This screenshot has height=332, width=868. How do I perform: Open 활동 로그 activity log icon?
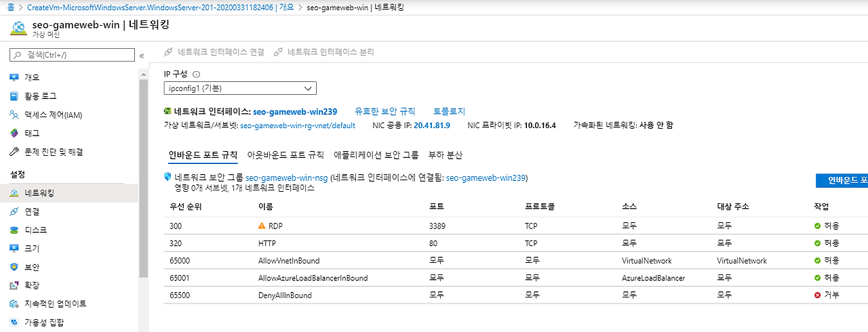click(14, 96)
